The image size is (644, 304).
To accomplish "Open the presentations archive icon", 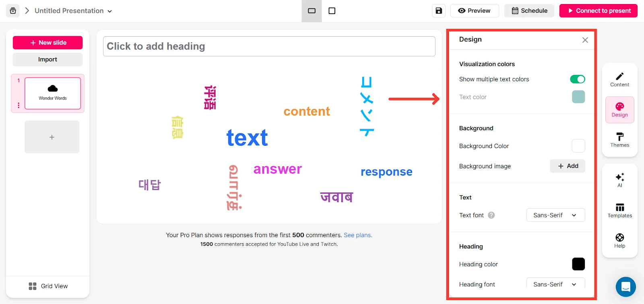I will [x=13, y=11].
